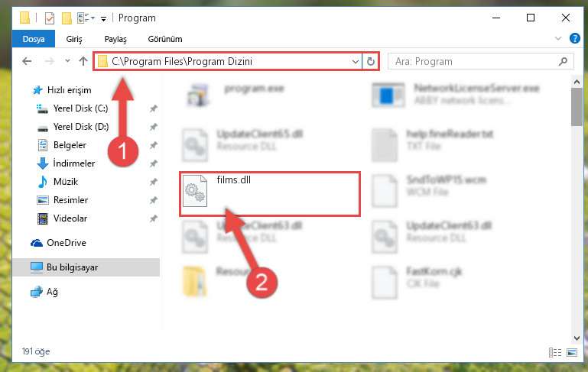Open recent locations dropdown arrow

click(x=67, y=60)
